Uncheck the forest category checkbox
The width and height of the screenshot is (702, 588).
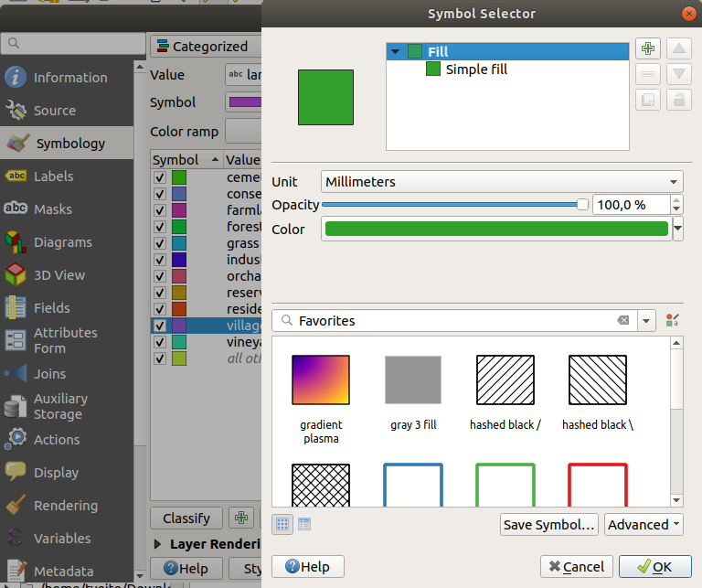coord(160,227)
